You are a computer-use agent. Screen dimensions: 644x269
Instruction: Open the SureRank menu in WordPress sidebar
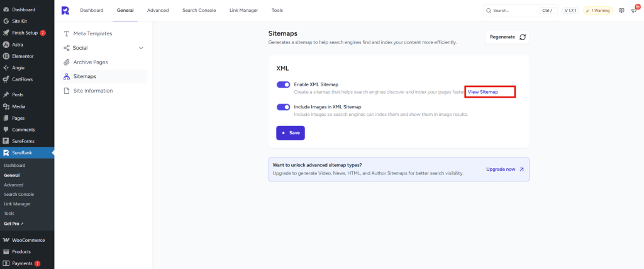pos(27,152)
